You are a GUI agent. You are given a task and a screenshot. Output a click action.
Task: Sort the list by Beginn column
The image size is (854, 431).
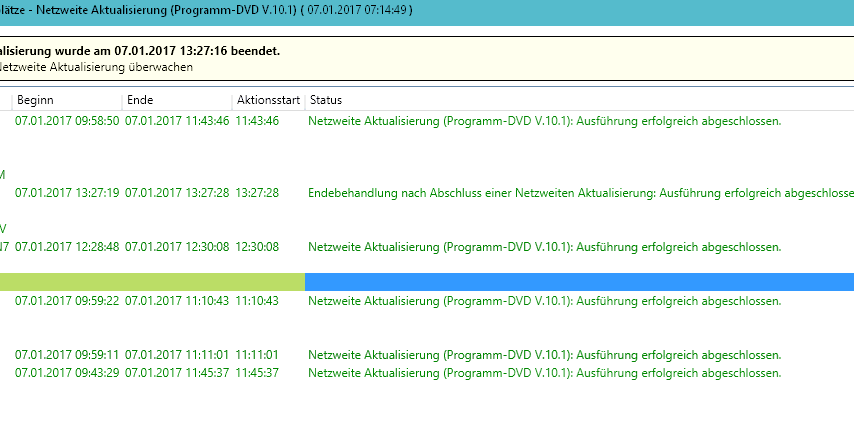(35, 100)
